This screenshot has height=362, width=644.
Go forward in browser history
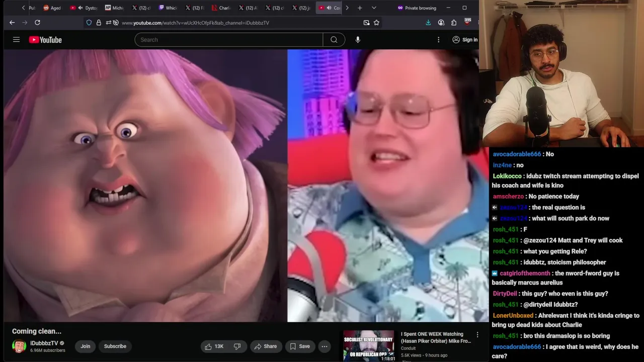25,23
